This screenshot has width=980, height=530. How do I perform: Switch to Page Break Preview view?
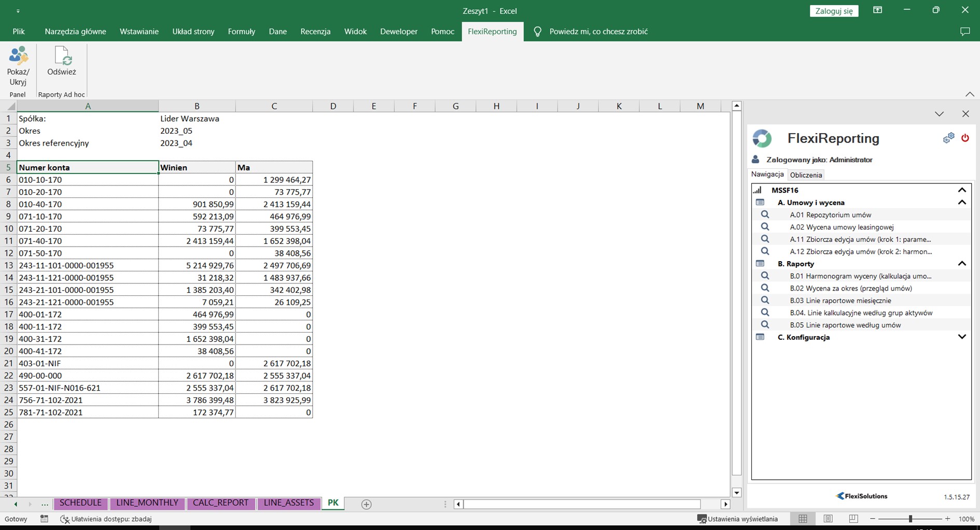[x=853, y=519]
